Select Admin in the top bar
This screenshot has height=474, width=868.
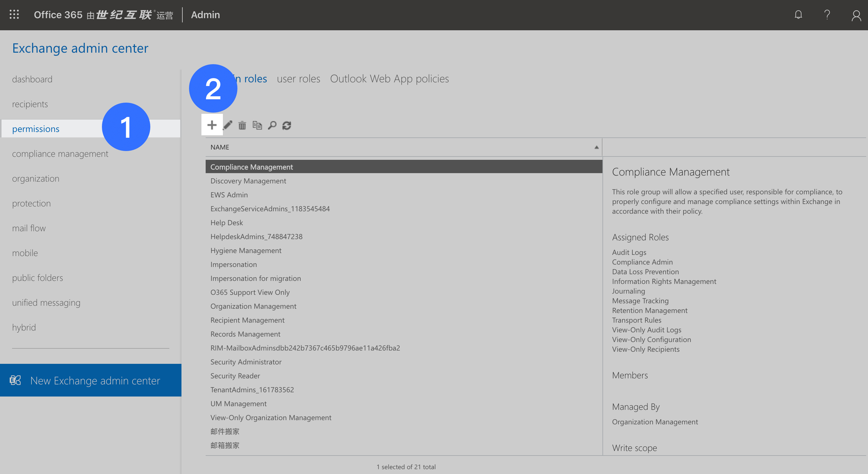pos(205,15)
